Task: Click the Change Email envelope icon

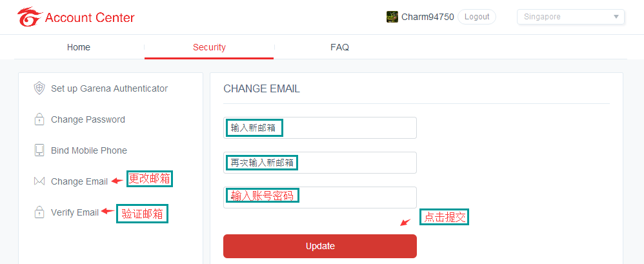Action: click(39, 181)
